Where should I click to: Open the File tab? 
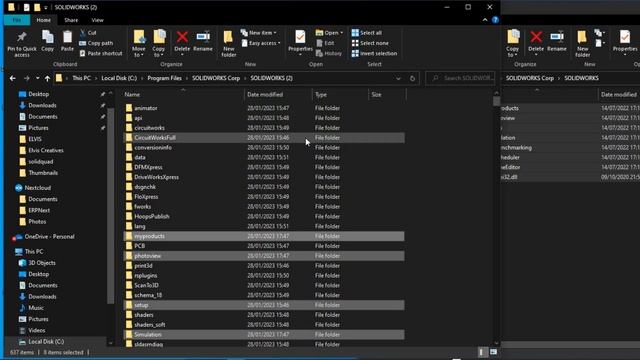pos(17,20)
